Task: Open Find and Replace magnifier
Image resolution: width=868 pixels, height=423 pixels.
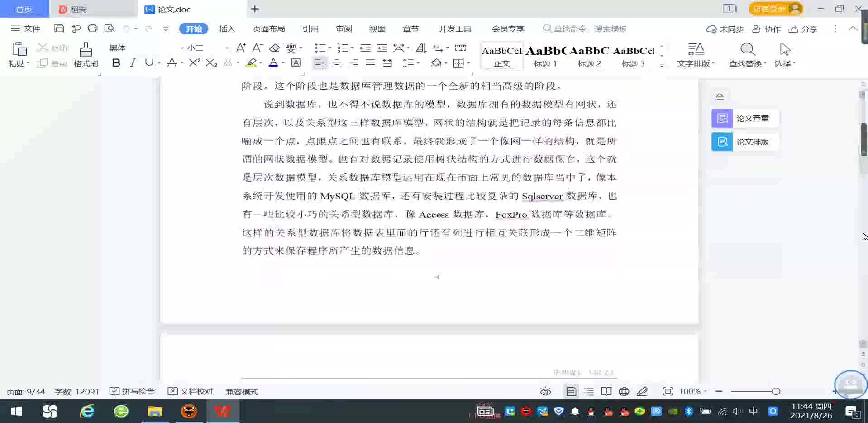Action: 748,49
